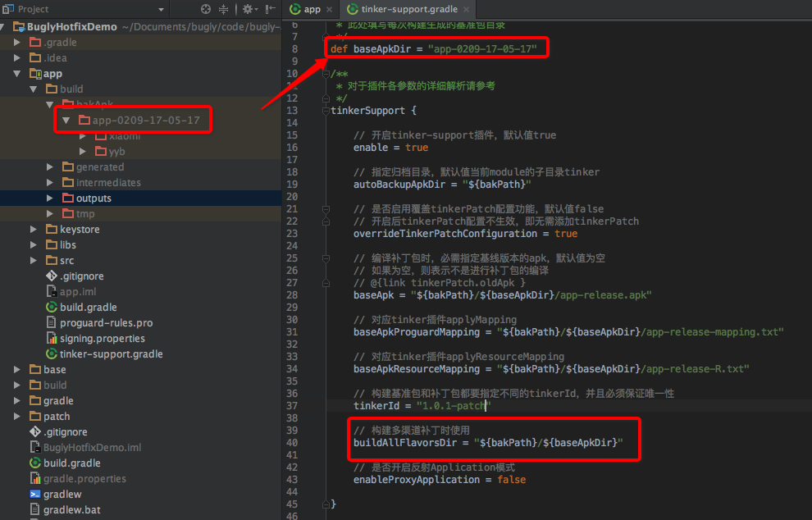Close the app editor tab
812x520 pixels.
[x=329, y=9]
